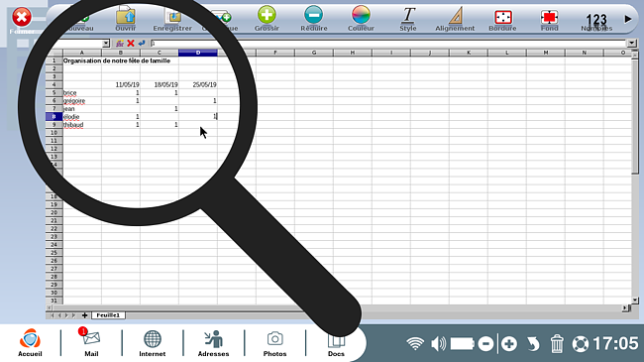Expand the formula bar dropdown arrow

click(x=632, y=44)
